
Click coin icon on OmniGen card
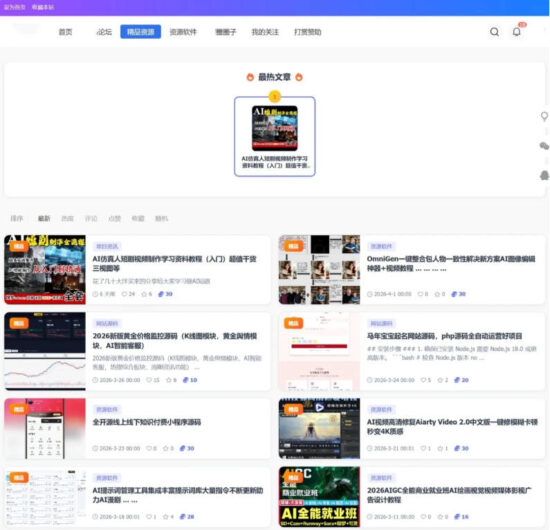tap(454, 294)
